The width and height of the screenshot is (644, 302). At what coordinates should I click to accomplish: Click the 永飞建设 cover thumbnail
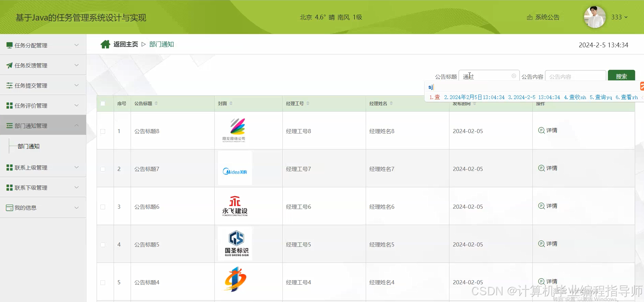click(x=235, y=206)
